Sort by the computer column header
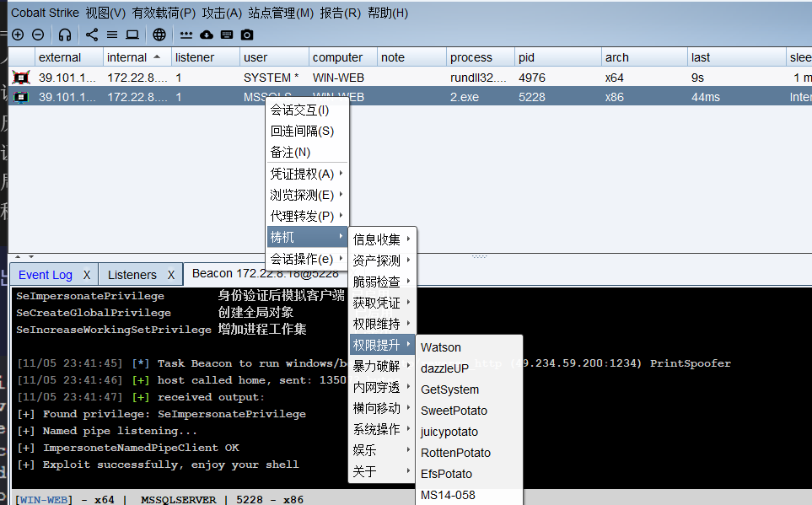The image size is (812, 505). click(x=342, y=57)
